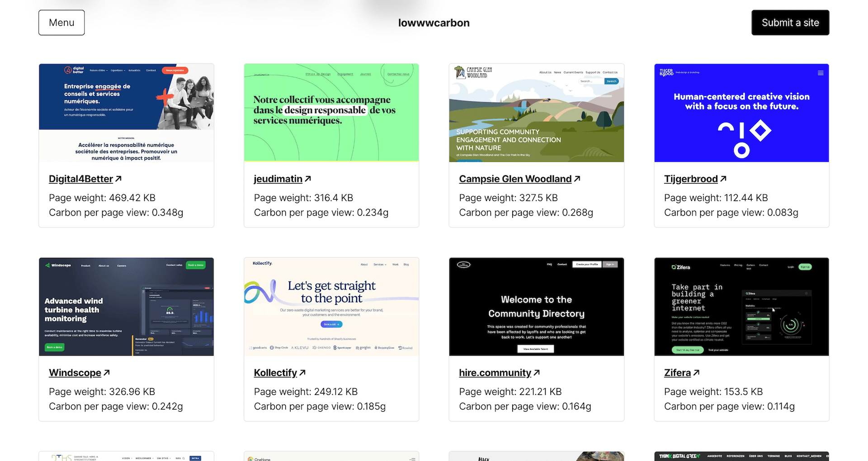Select the hire.community Community Directory thumbnail
This screenshot has height=461, width=868.
[x=537, y=307]
